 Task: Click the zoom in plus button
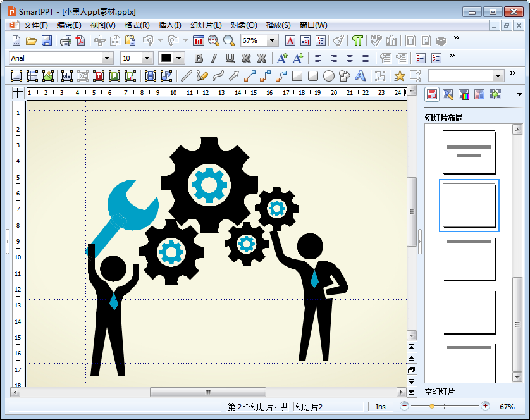[485, 406]
